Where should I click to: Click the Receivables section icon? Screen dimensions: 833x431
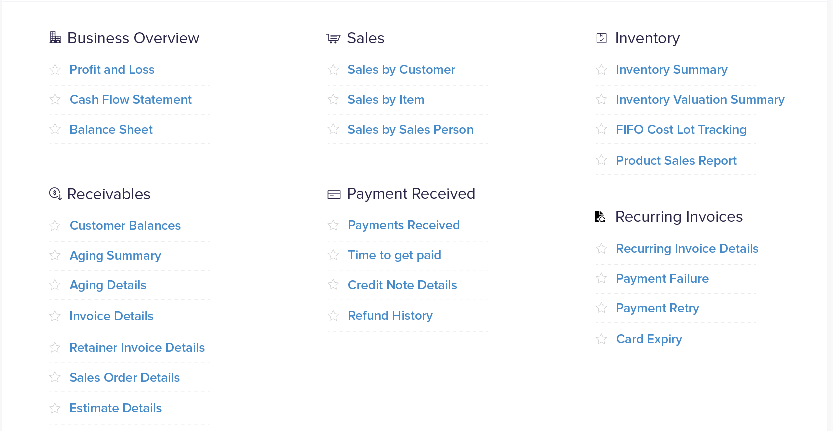(55, 194)
